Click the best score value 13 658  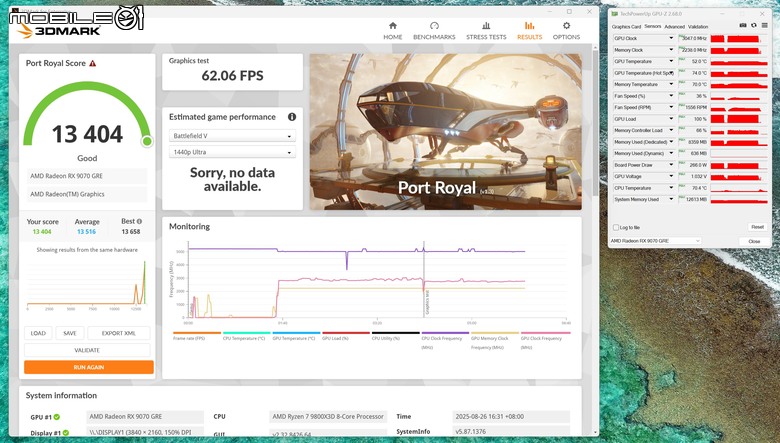131,232
